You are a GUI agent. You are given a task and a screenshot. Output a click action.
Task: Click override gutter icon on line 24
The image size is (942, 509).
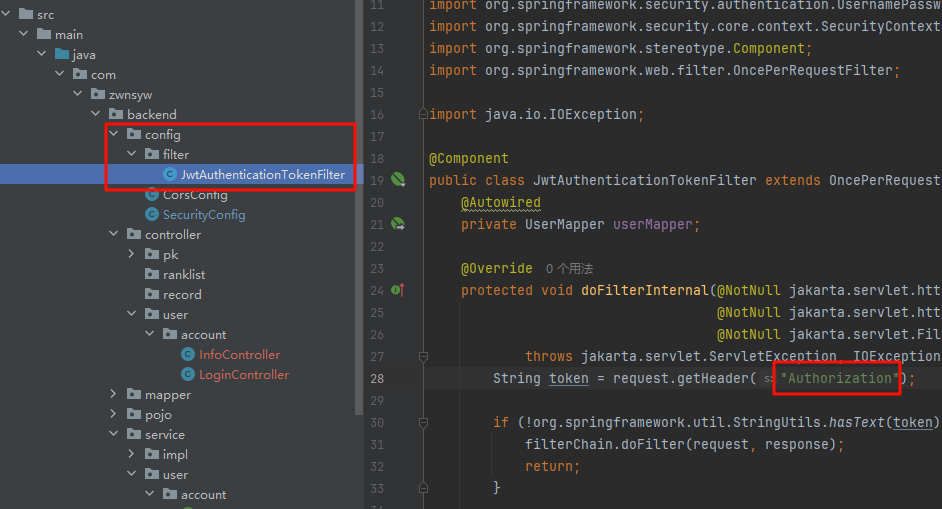click(398, 290)
